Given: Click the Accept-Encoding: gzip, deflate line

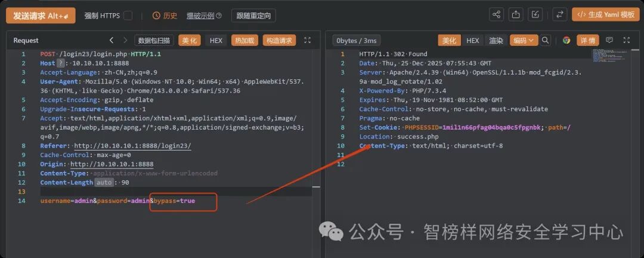Looking at the screenshot, I should click(x=97, y=100).
